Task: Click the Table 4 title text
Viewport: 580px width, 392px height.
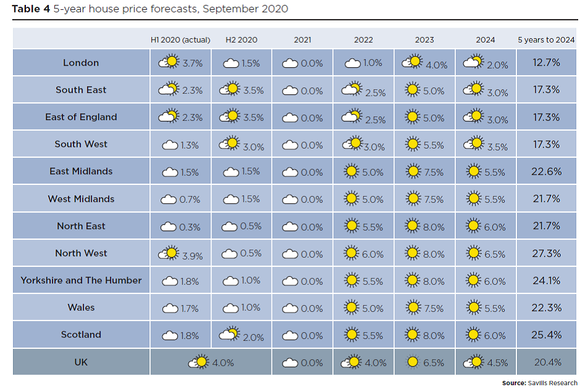Action: coord(150,9)
